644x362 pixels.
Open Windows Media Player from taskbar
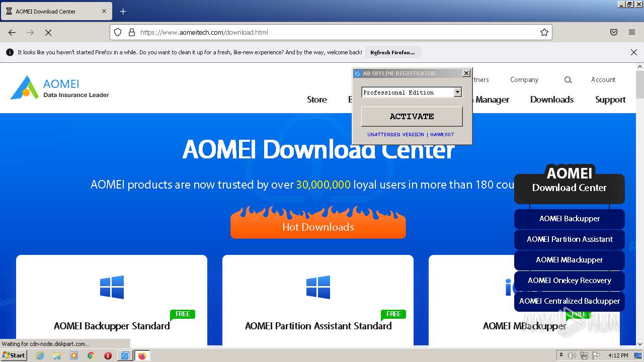74,355
